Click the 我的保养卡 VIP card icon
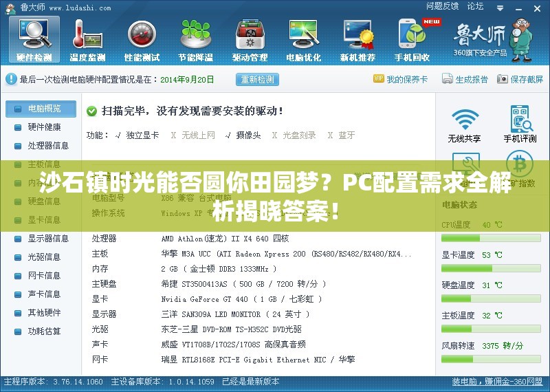This screenshot has width=550, height=392. [379, 79]
